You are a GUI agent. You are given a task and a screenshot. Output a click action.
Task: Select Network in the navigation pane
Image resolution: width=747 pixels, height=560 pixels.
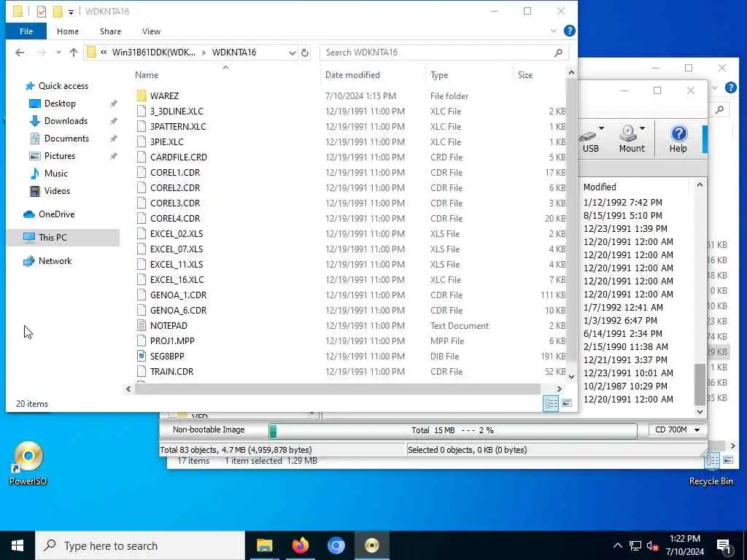pos(55,261)
